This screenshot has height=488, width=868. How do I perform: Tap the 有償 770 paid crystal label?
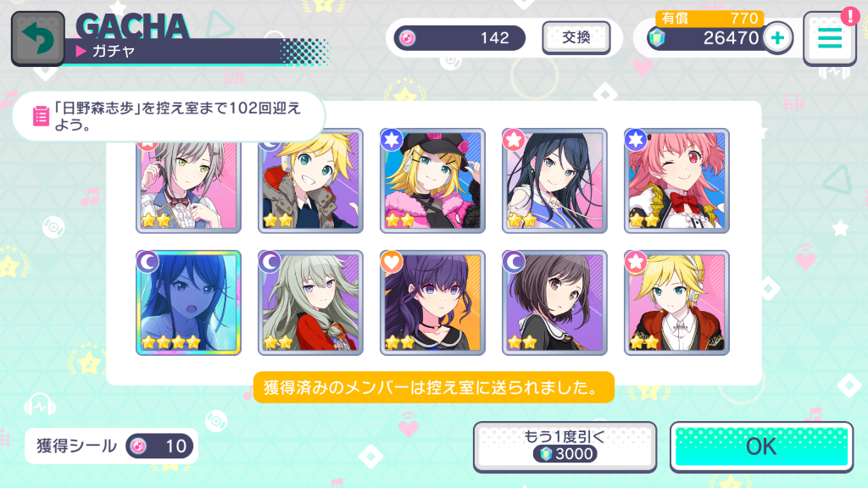coord(709,19)
